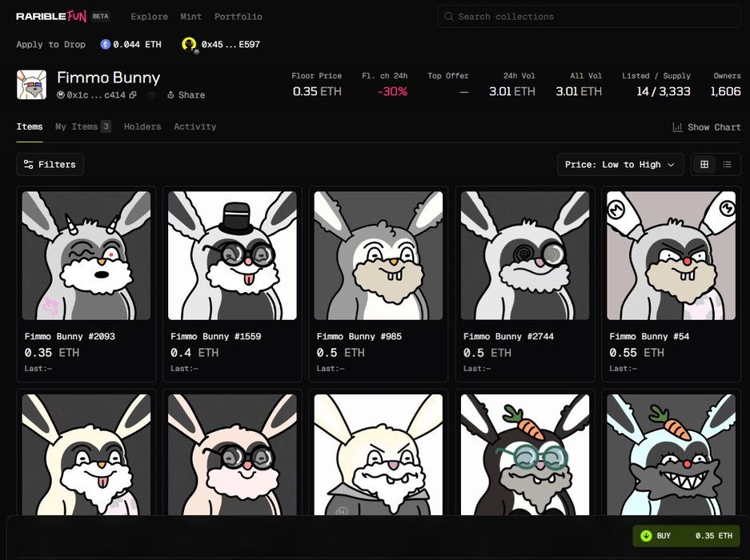This screenshot has width=750, height=560.
Task: Click the bar chart icon
Action: click(677, 127)
